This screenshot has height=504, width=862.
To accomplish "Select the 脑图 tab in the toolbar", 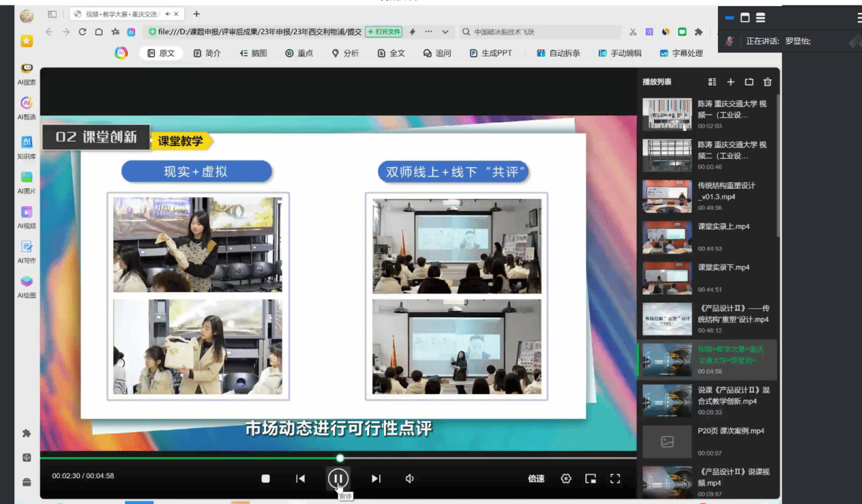I will (253, 53).
